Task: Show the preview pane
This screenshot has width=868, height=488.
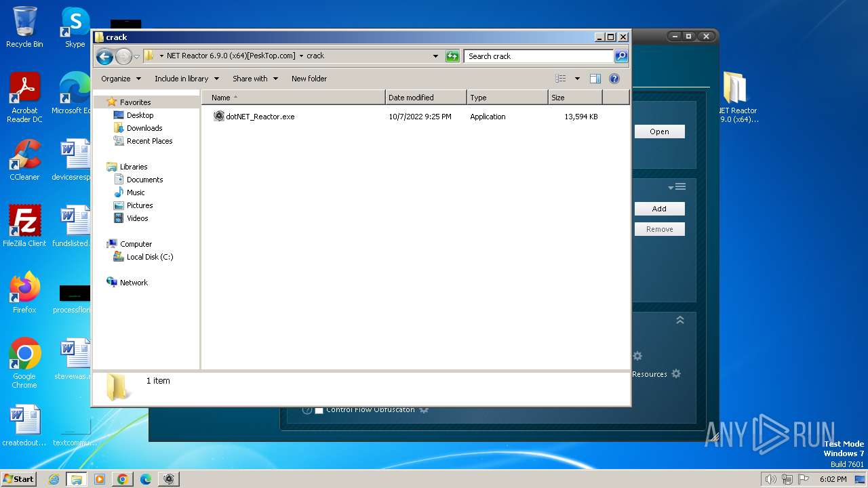Action: 595,79
